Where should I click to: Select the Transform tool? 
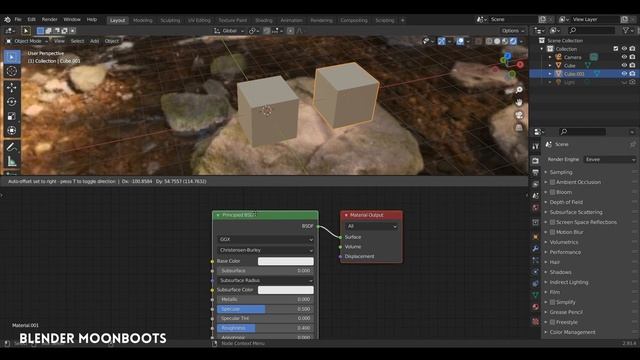tap(12, 131)
